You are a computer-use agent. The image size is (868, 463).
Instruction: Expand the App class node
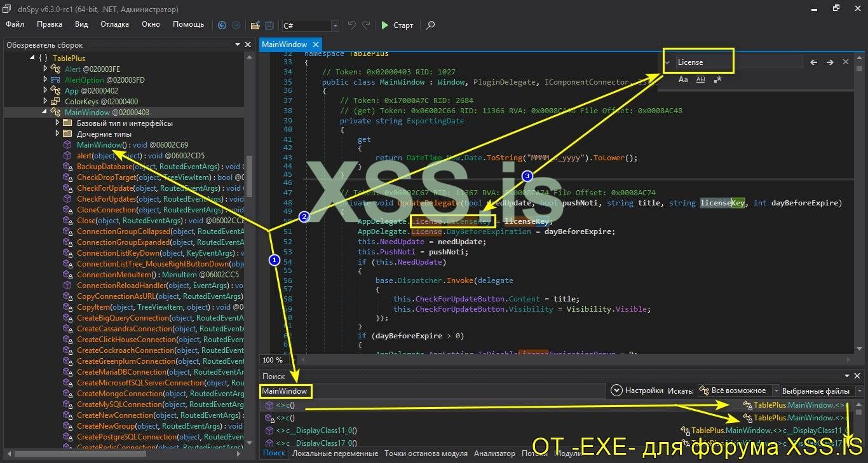tap(46, 90)
